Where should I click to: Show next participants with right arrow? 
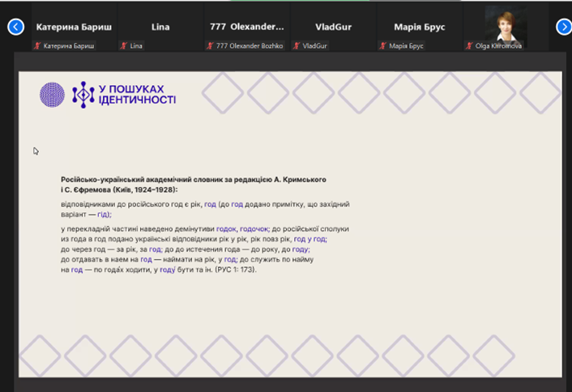(x=563, y=27)
